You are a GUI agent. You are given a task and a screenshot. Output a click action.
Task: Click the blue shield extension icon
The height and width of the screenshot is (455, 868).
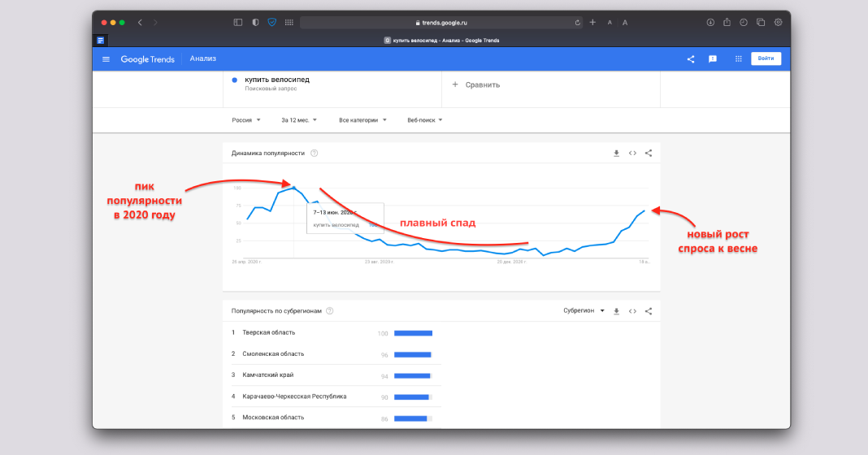click(271, 23)
